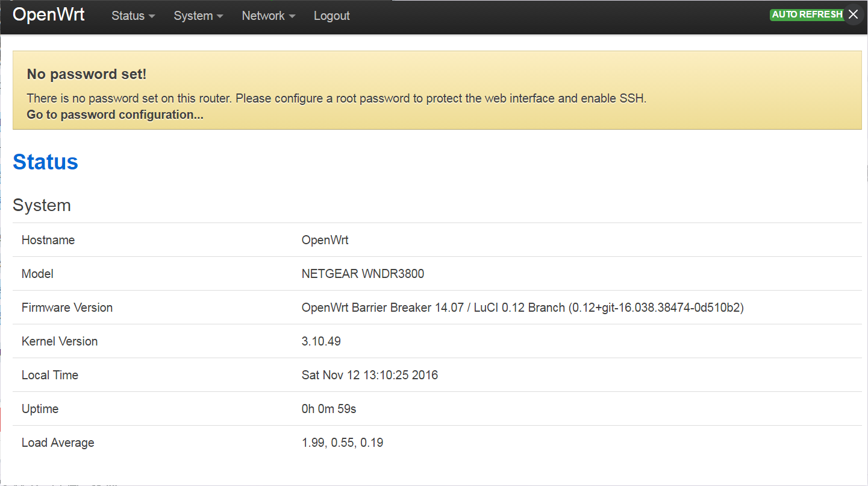Select the Hostname value OpenWrt
Image resolution: width=868 pixels, height=486 pixels.
325,240
